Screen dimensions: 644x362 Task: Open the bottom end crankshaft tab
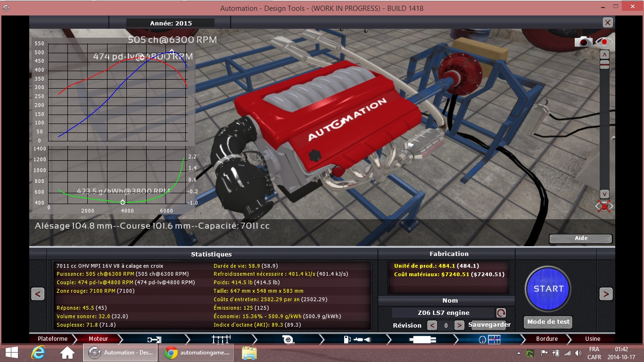coord(154,339)
